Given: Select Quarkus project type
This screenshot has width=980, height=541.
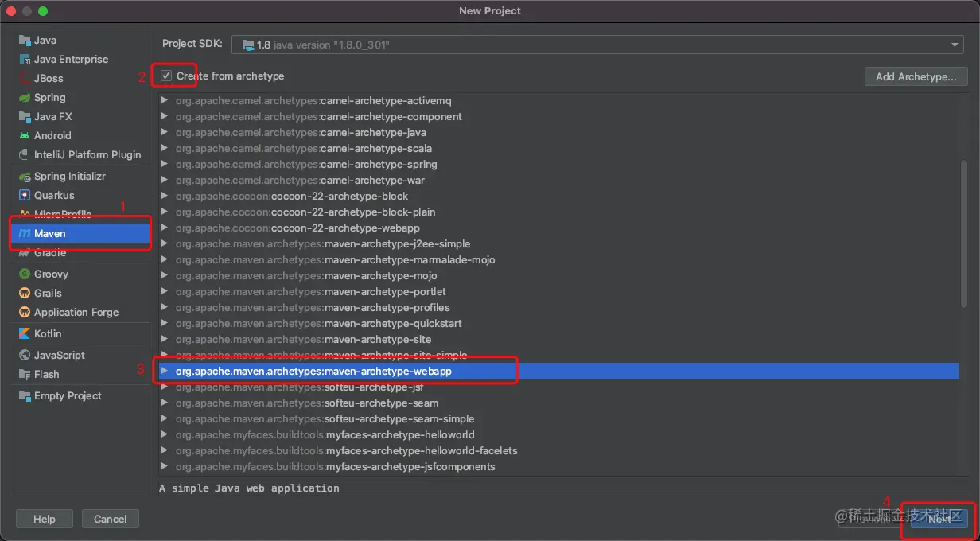Looking at the screenshot, I should pos(80,195).
